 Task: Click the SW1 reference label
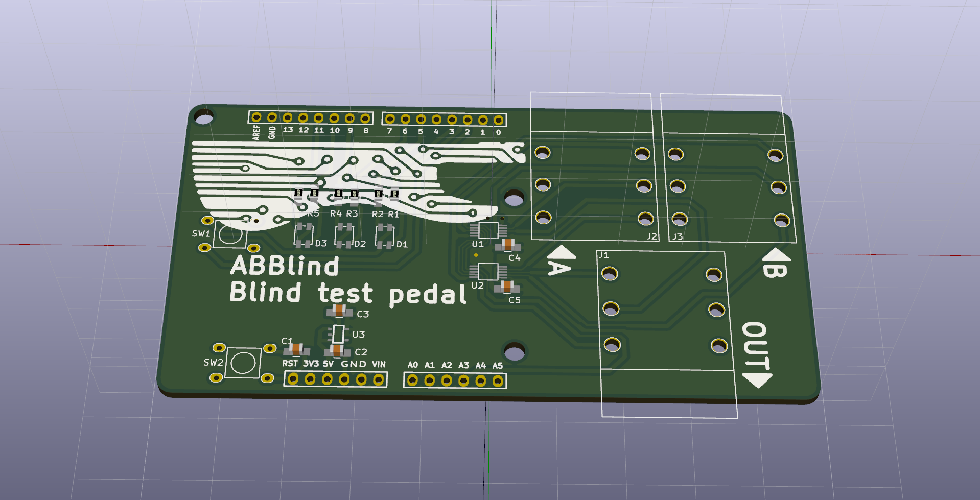[201, 234]
